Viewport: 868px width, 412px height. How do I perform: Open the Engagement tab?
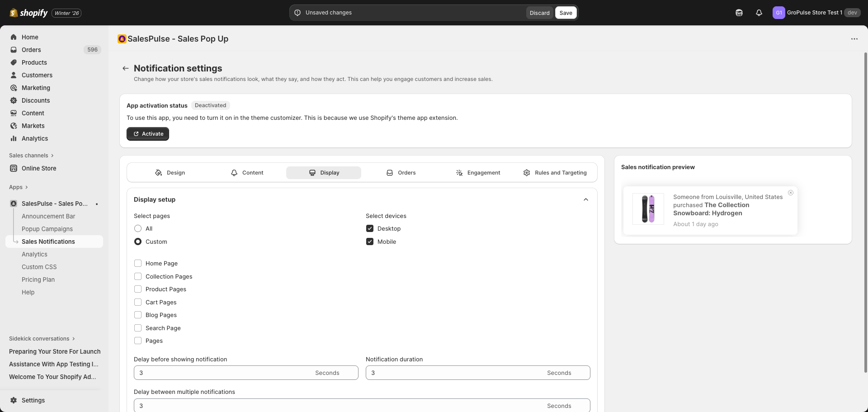pos(478,172)
